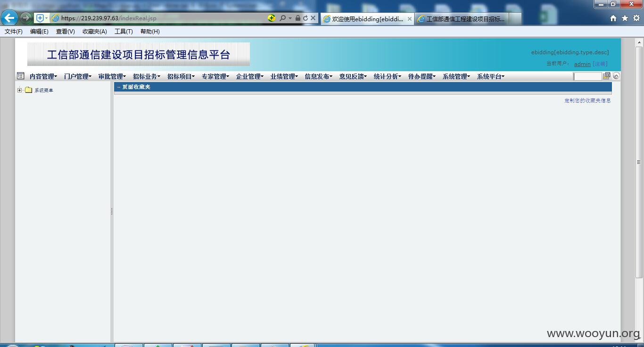Open the 内容管理 dropdown menu
The image size is (644, 347).
43,76
